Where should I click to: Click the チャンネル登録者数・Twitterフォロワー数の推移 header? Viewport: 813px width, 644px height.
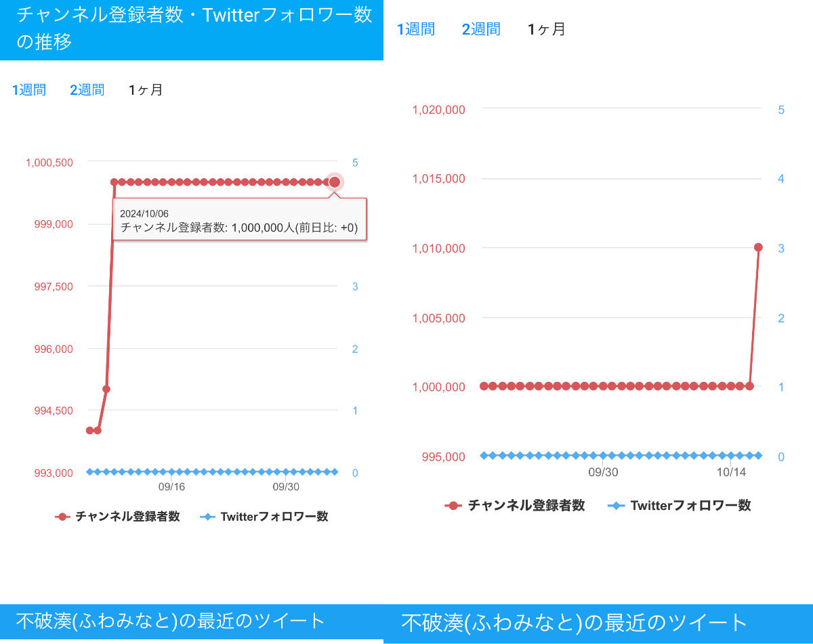point(192,28)
